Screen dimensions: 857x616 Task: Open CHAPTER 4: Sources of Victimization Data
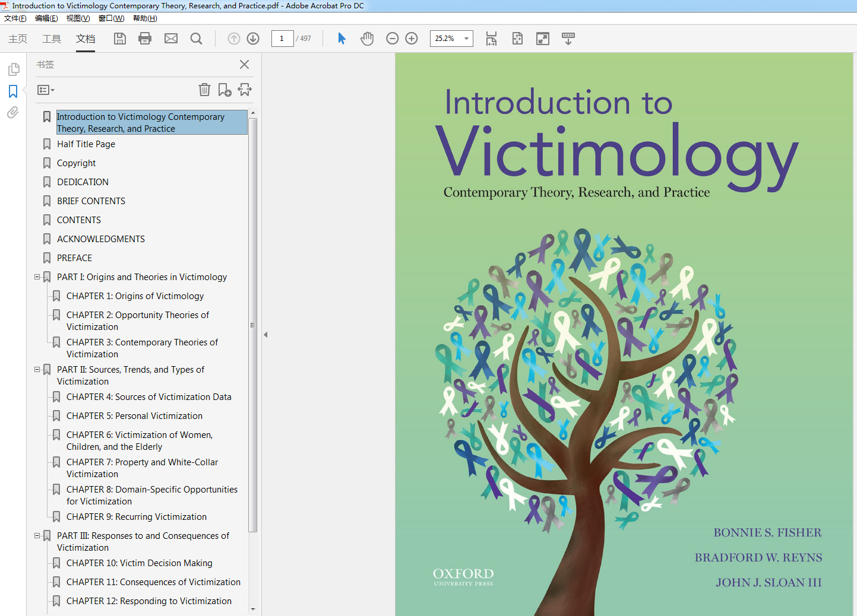(149, 397)
